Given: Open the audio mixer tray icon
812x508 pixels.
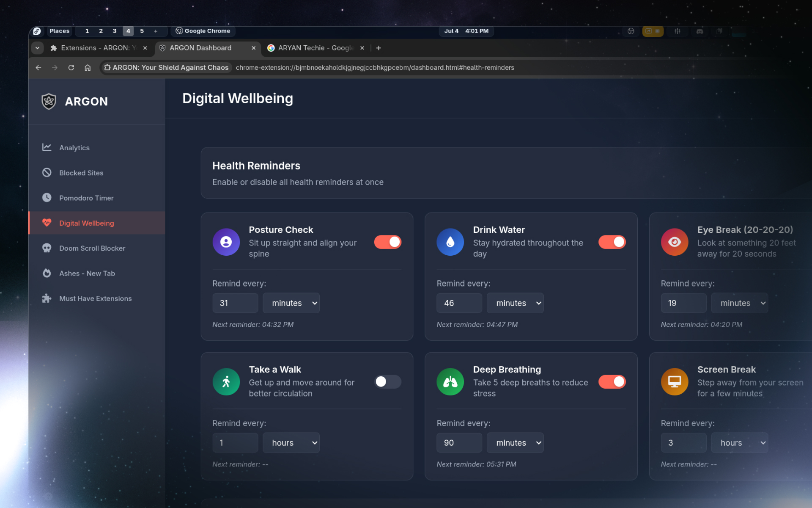Looking at the screenshot, I should (x=677, y=31).
